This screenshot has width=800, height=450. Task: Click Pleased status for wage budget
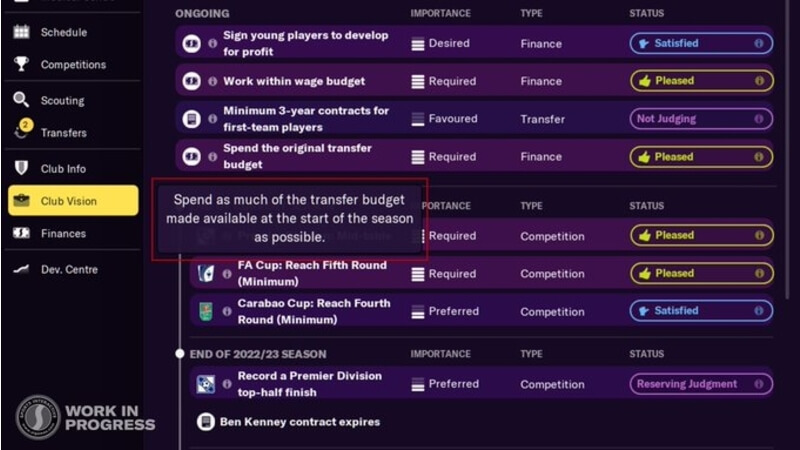(700, 81)
